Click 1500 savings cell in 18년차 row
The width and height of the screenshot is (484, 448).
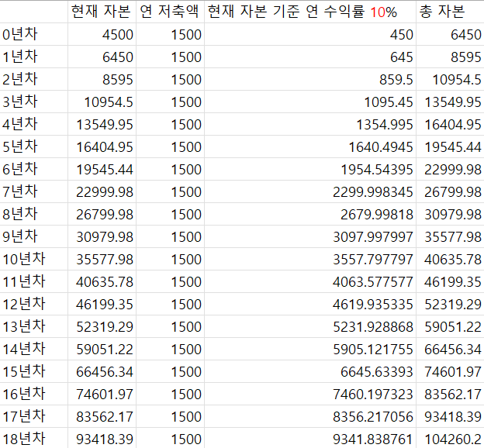click(x=170, y=439)
